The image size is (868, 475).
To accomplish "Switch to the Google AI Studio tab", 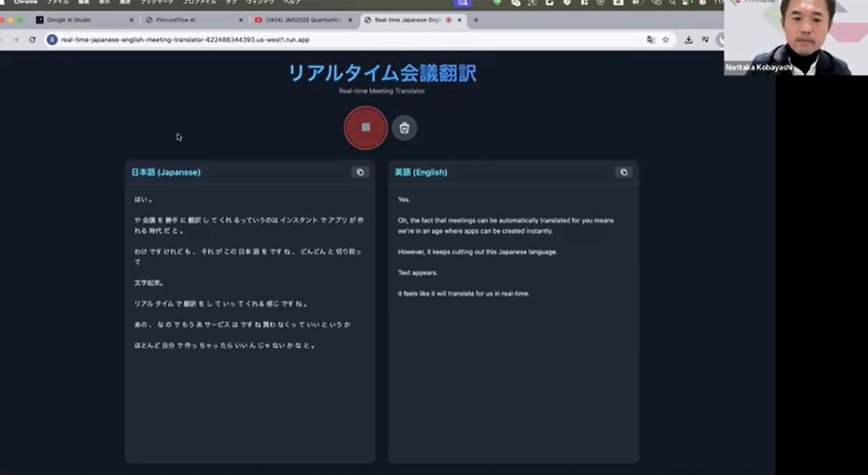I will click(x=69, y=20).
